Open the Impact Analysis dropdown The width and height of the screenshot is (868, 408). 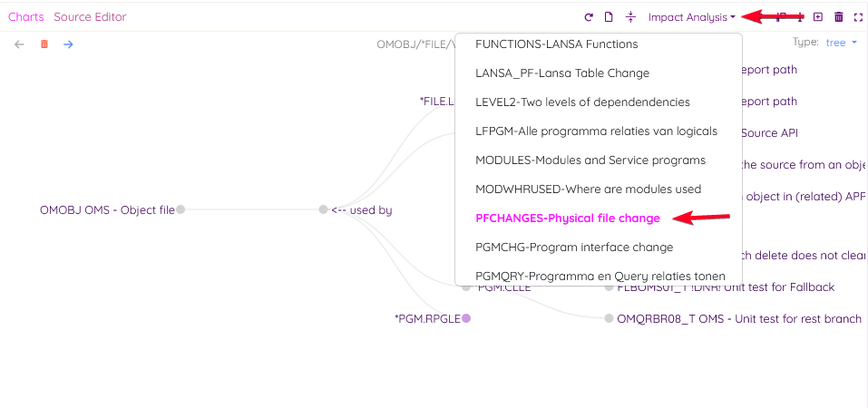[691, 17]
